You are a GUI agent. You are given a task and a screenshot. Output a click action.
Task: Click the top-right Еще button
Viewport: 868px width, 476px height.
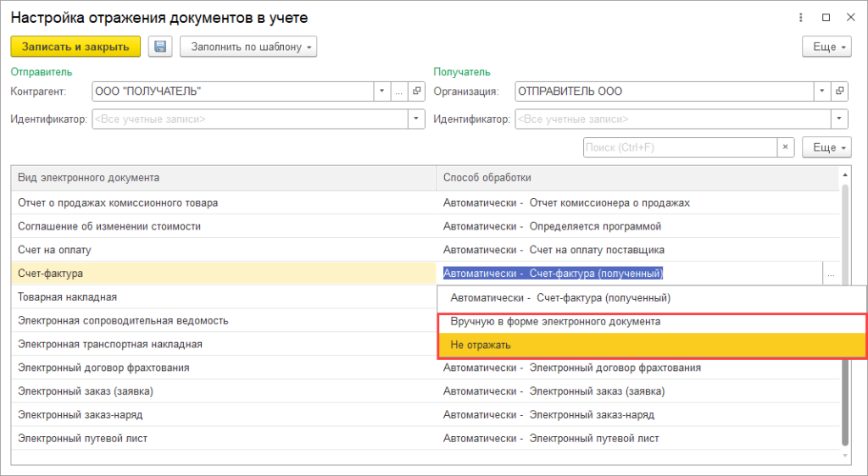[x=826, y=47]
